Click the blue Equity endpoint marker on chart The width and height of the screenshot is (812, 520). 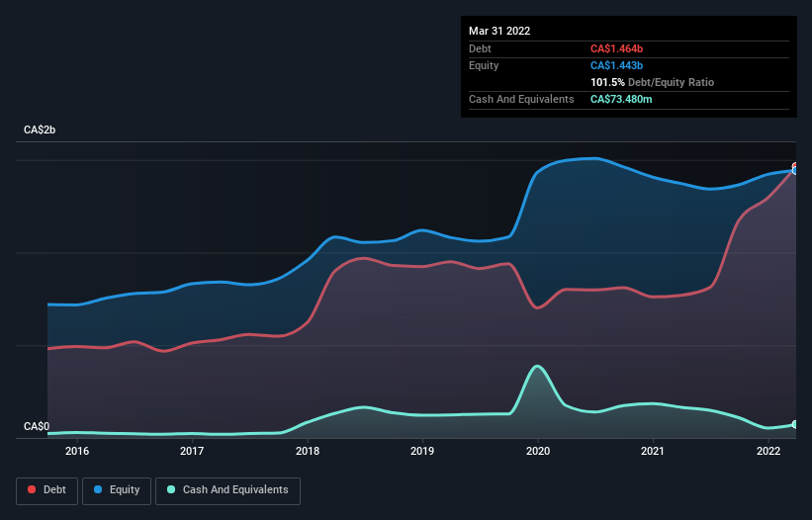[x=795, y=171]
